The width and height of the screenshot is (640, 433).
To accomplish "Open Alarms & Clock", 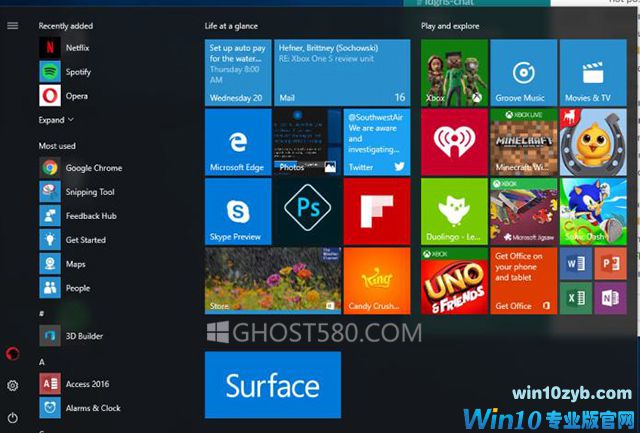I will click(x=50, y=408).
